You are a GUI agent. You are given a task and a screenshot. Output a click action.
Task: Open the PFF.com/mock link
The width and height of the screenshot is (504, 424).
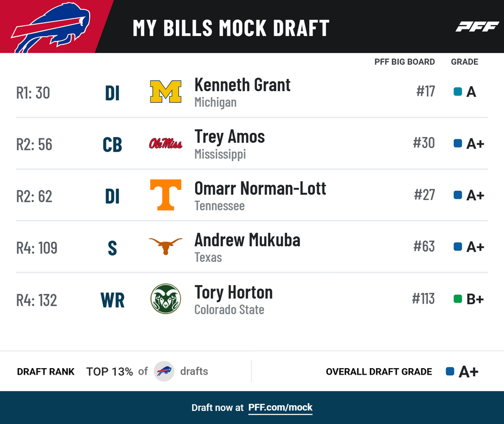(280, 407)
